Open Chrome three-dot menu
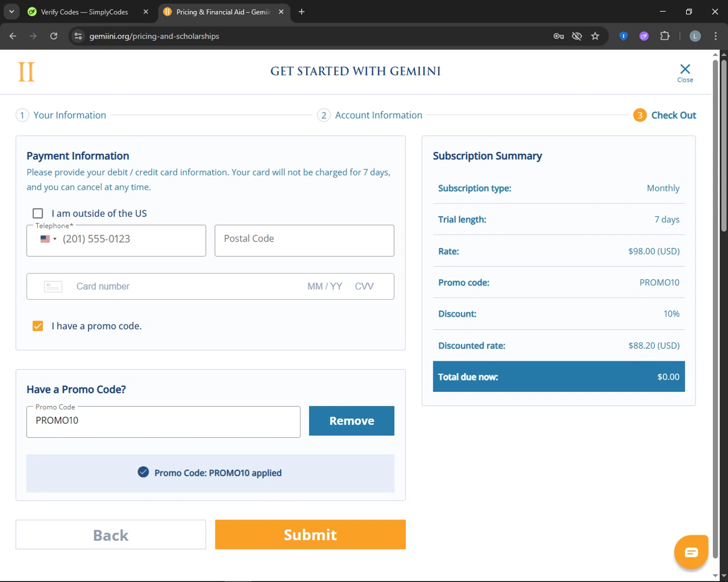The width and height of the screenshot is (728, 582). pyautogui.click(x=715, y=36)
